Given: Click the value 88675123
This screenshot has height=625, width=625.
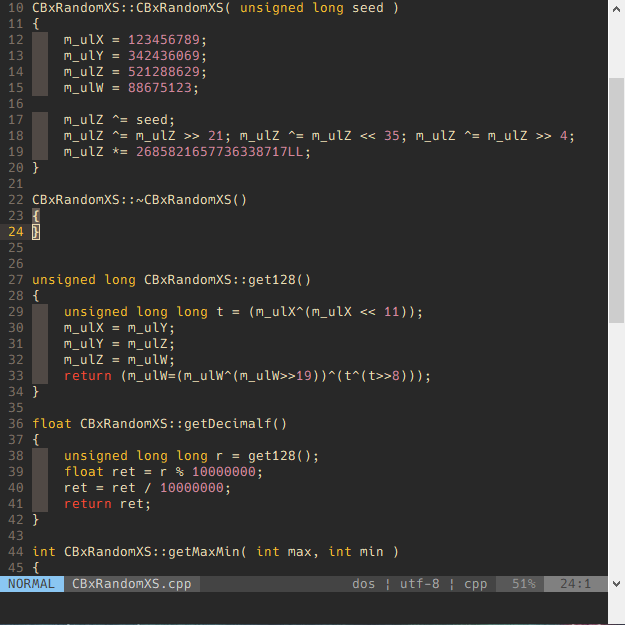Looking at the screenshot, I should 160,87.
